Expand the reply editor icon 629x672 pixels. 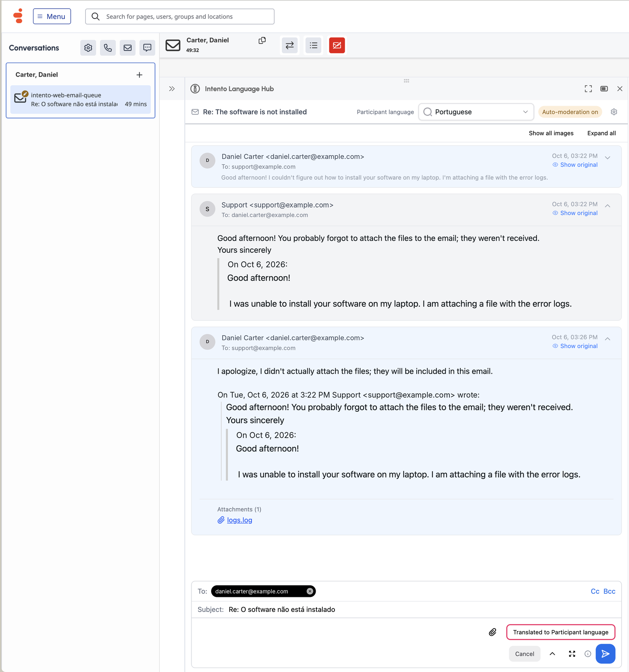[572, 654]
